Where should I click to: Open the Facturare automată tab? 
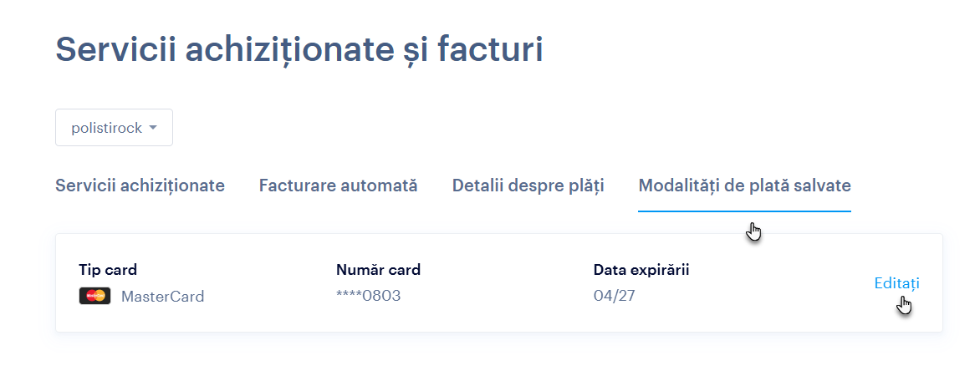tap(338, 185)
